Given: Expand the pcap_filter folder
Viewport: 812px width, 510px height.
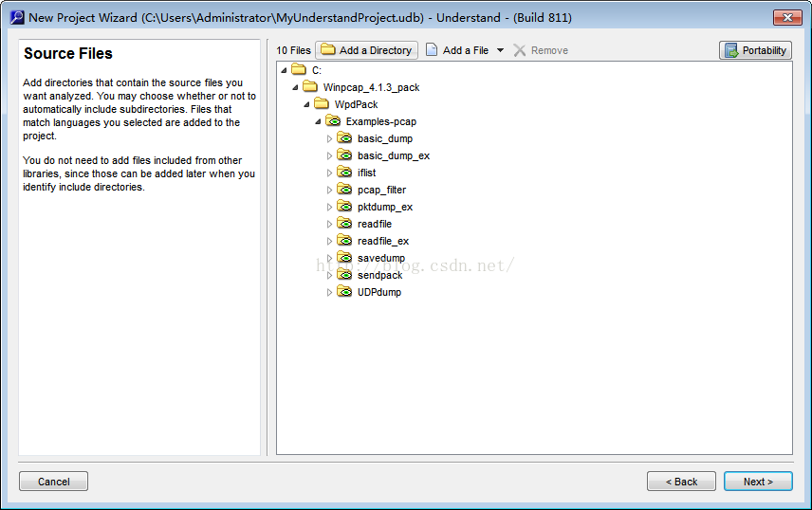Looking at the screenshot, I should tap(329, 190).
